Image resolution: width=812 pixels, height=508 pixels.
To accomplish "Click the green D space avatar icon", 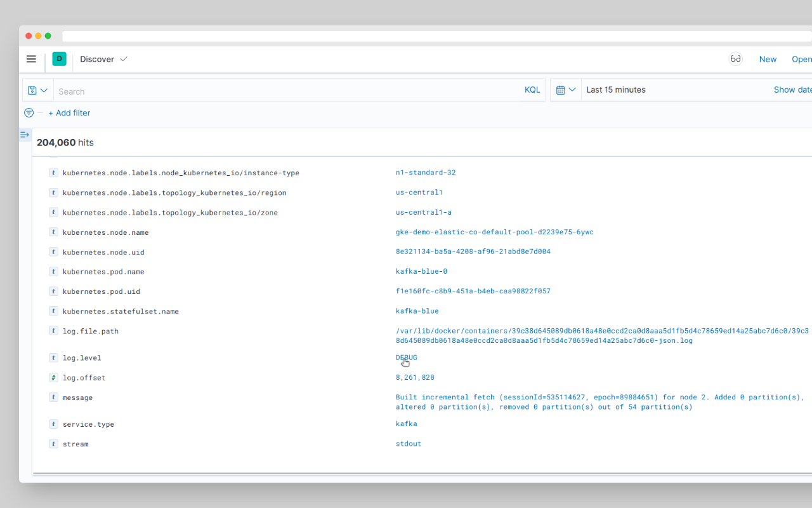I will coord(59,58).
